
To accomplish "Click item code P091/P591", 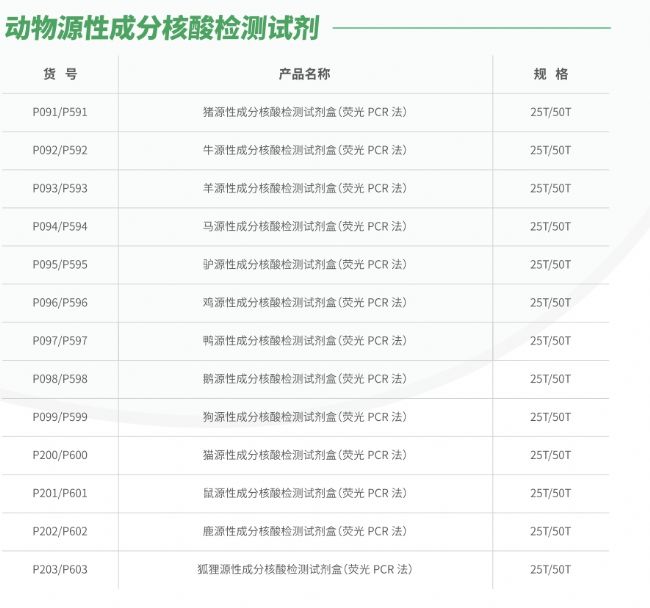I will coord(60,112).
